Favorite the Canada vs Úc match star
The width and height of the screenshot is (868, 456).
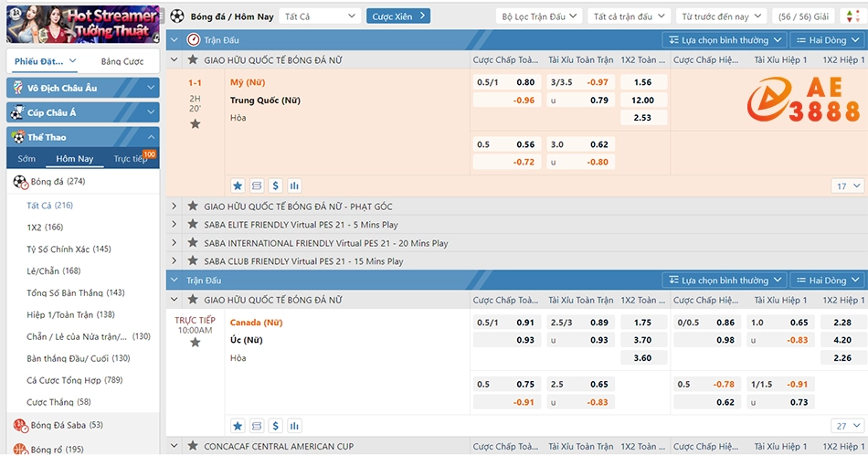tap(195, 343)
